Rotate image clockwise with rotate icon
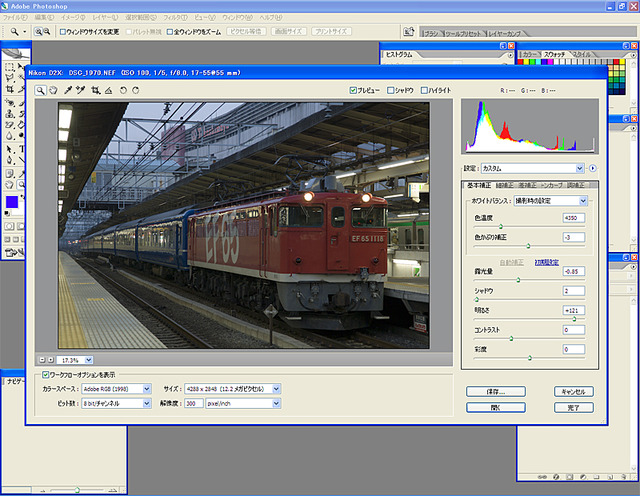The image size is (640, 496). [x=136, y=90]
